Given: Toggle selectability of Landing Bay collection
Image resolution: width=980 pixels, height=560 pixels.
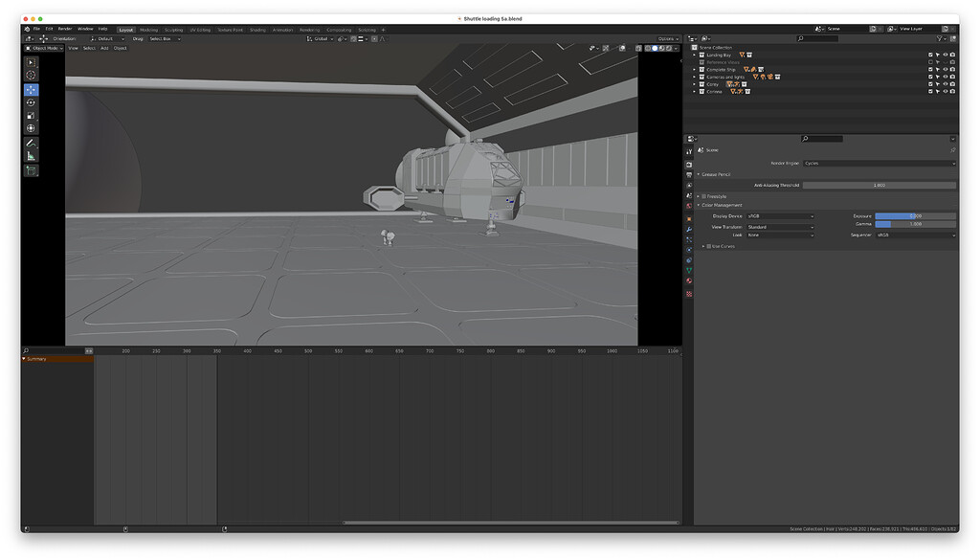Looking at the screenshot, I should pos(938,55).
